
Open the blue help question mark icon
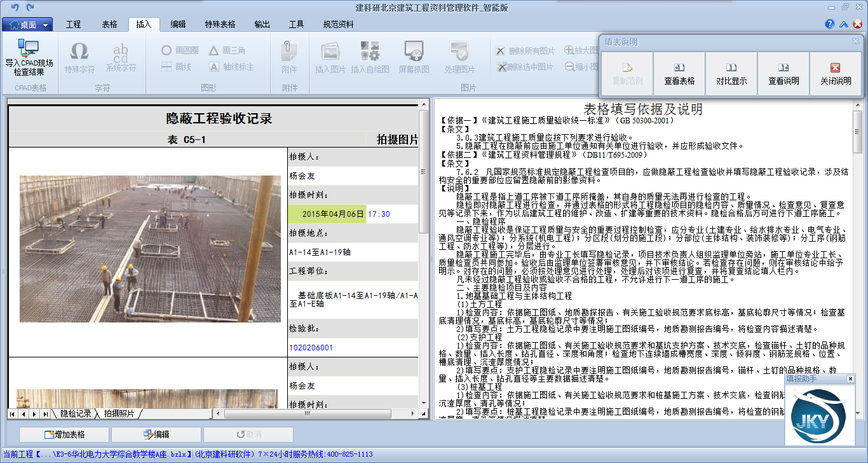pyautogui.click(x=830, y=24)
